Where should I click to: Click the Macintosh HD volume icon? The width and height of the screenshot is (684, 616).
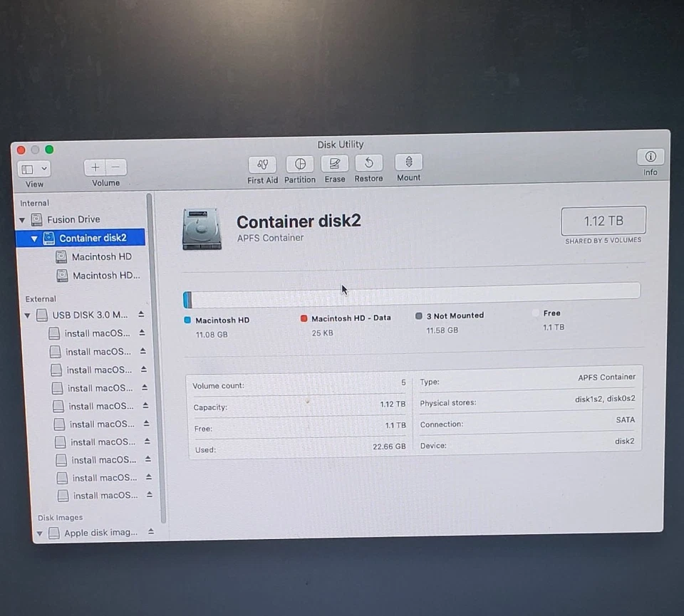(62, 256)
